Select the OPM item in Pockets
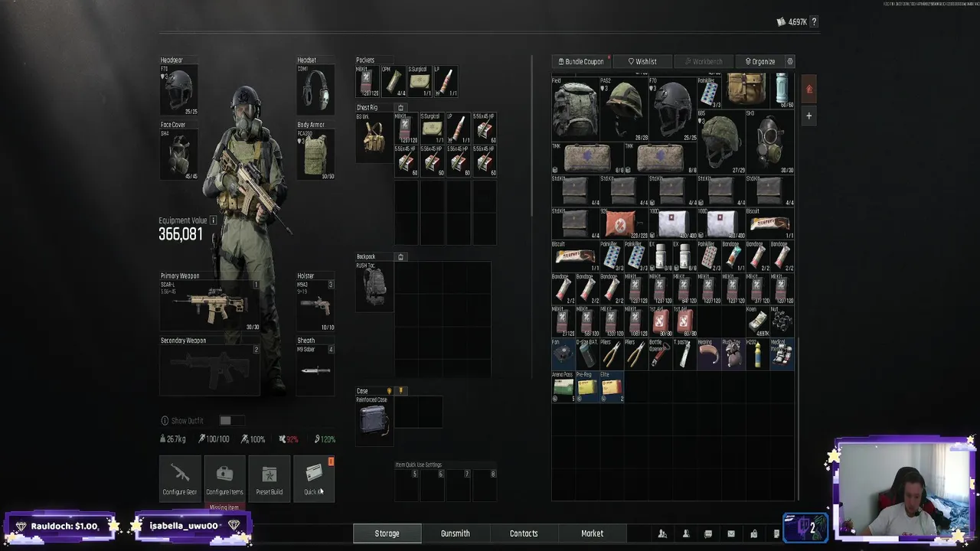Image resolution: width=980 pixels, height=551 pixels. (394, 81)
